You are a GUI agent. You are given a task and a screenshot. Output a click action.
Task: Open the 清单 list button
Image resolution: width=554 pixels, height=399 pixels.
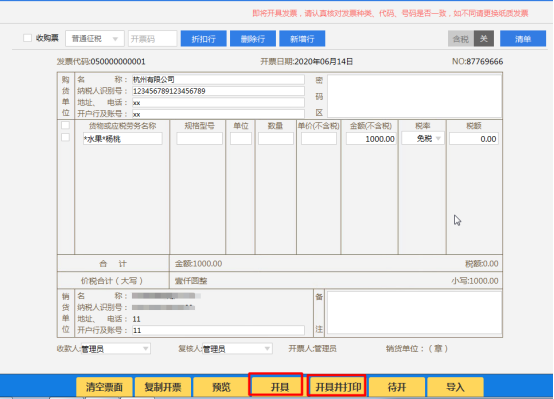523,39
